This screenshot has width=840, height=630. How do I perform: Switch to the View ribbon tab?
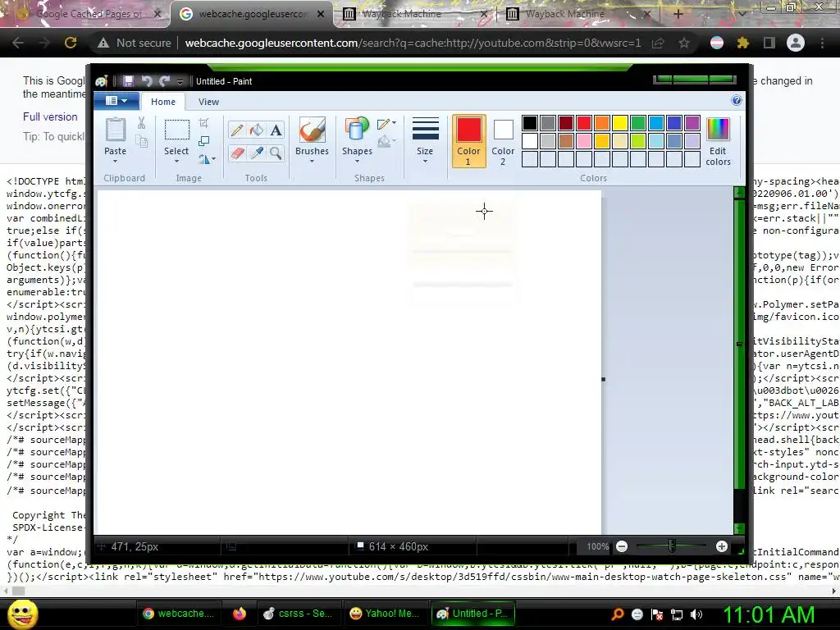point(208,101)
